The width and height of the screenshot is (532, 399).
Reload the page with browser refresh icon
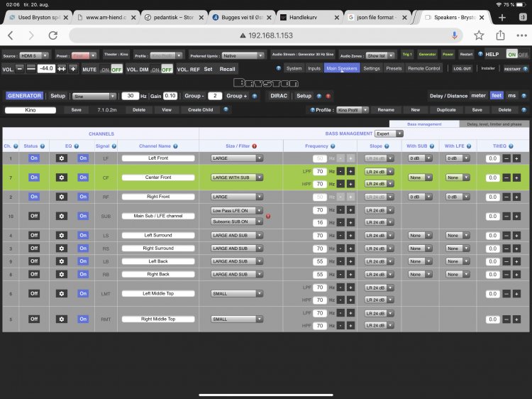tap(53, 35)
